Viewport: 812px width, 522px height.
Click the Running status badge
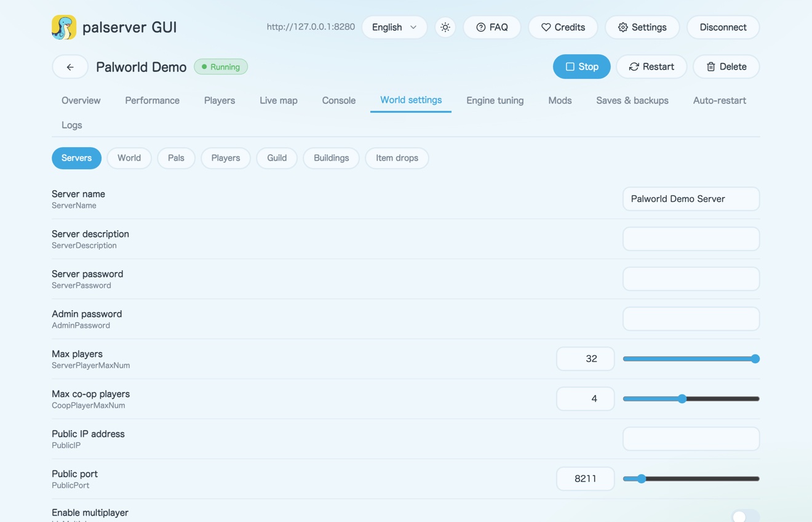pyautogui.click(x=221, y=66)
